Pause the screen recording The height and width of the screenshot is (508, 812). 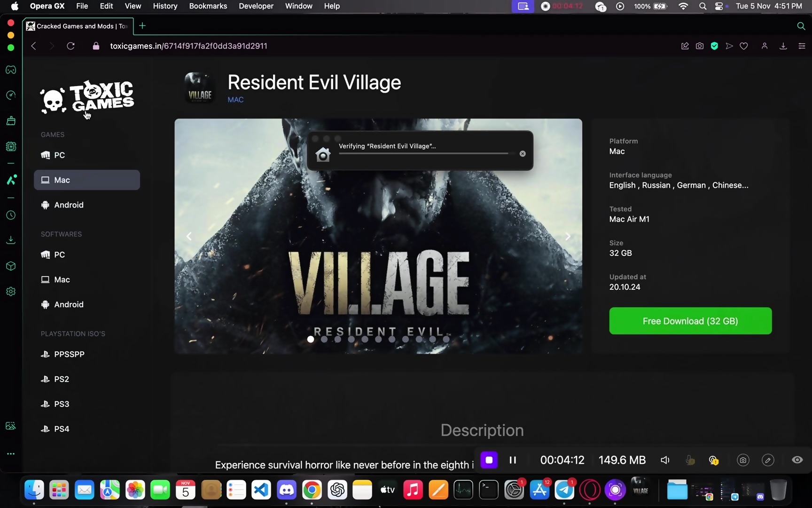[513, 460]
